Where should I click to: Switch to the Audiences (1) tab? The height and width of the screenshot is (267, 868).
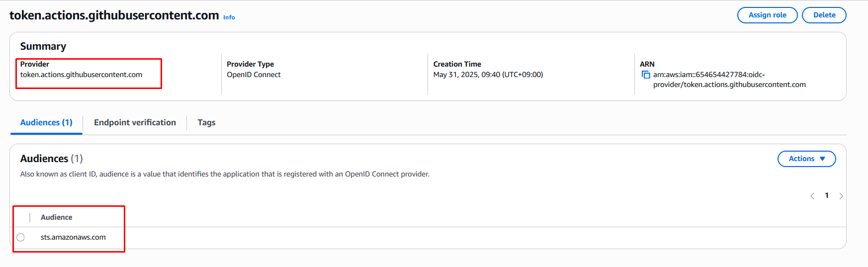(x=46, y=122)
